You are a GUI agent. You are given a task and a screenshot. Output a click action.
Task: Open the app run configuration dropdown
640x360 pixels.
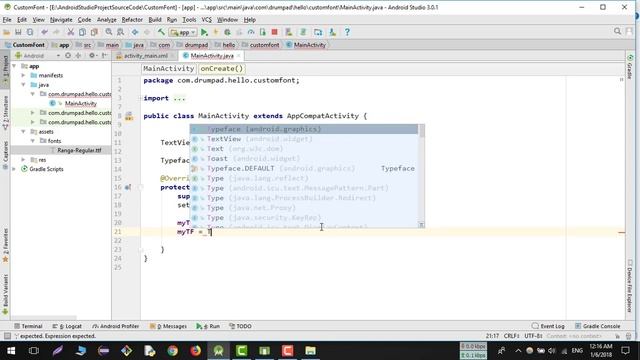(x=183, y=32)
